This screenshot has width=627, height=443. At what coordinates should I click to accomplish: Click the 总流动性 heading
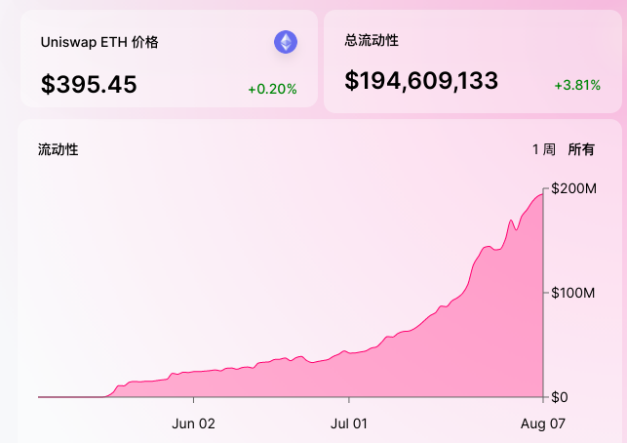point(372,41)
